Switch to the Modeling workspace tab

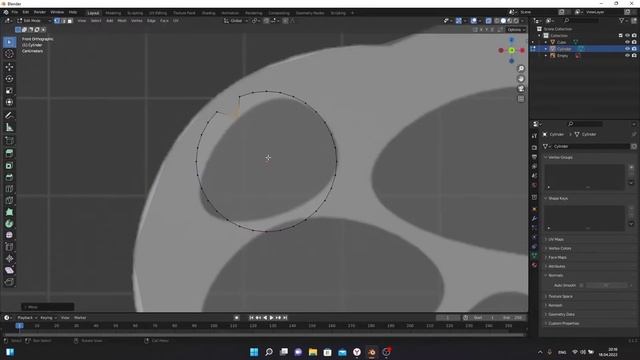113,13
